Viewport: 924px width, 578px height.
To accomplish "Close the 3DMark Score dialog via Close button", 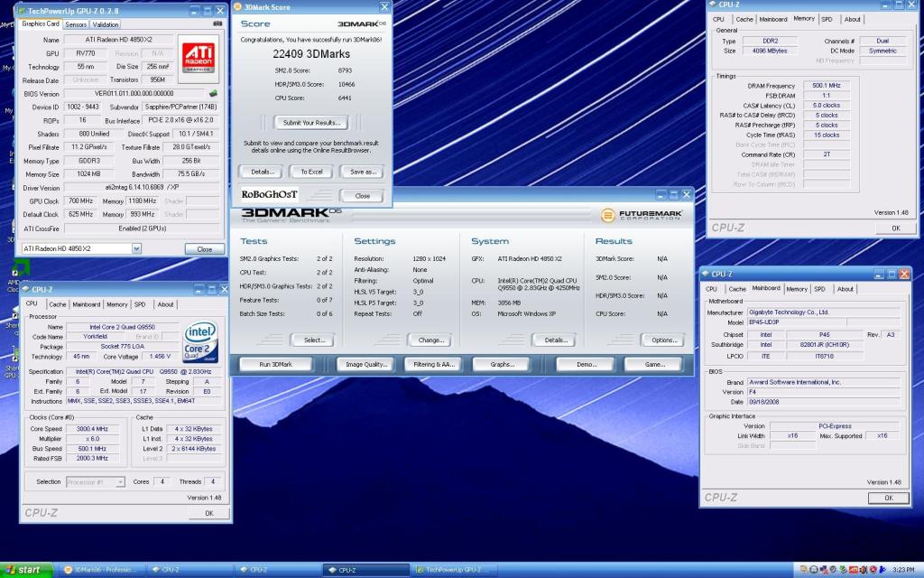I will (362, 196).
